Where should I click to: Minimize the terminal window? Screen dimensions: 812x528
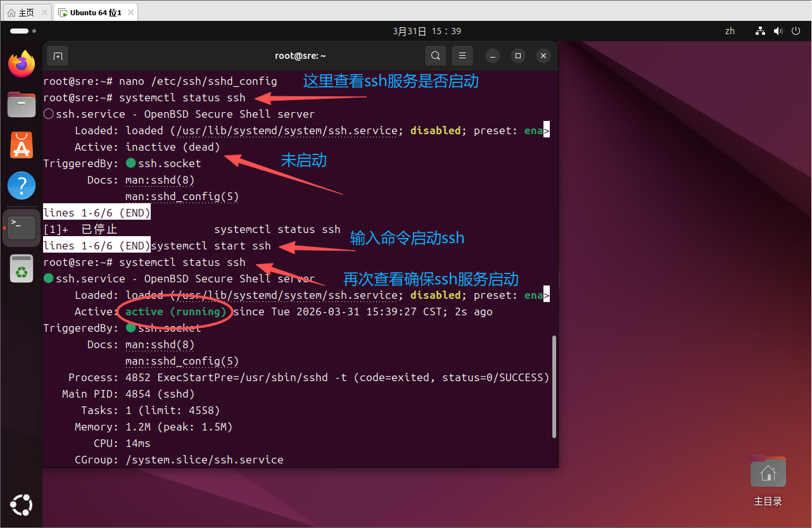point(493,56)
